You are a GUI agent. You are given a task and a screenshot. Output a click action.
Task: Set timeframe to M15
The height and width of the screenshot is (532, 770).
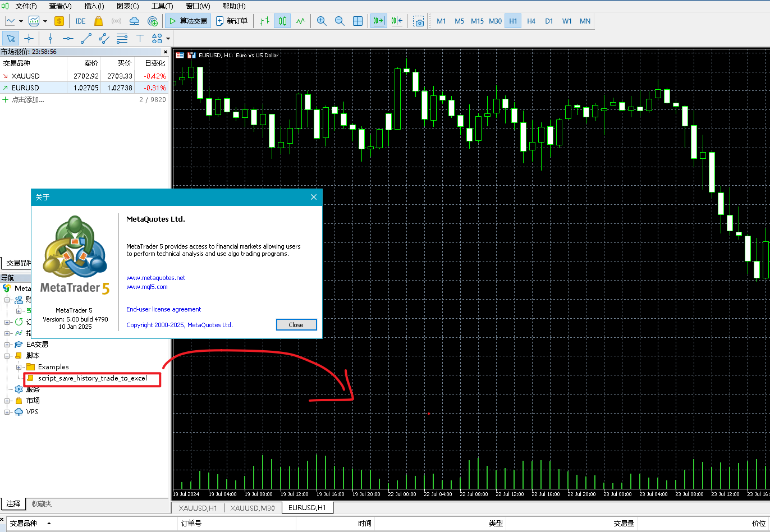[x=478, y=21]
